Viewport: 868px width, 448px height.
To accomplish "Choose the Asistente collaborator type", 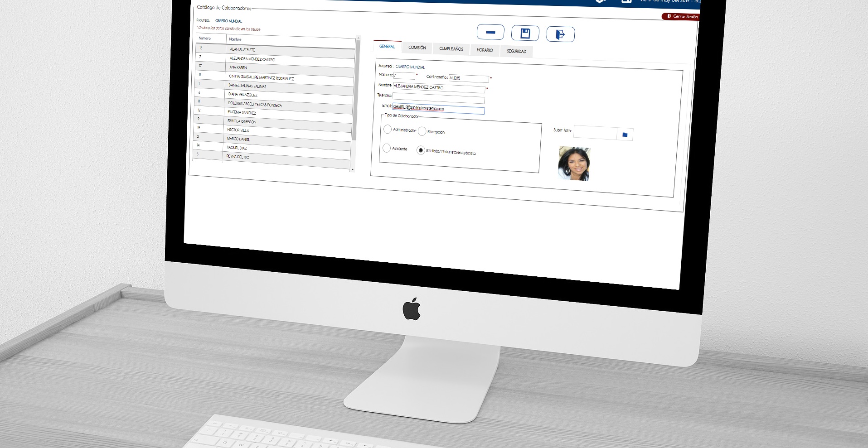I will pos(387,148).
